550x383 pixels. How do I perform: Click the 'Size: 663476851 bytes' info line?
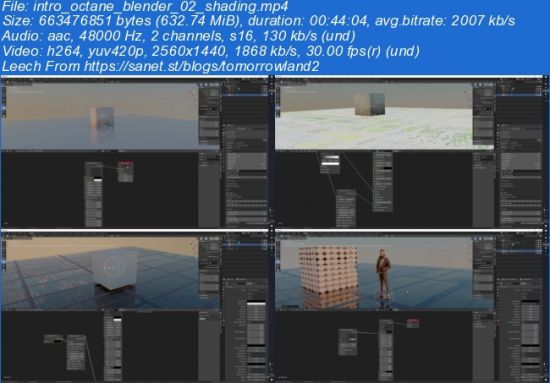tap(258, 21)
